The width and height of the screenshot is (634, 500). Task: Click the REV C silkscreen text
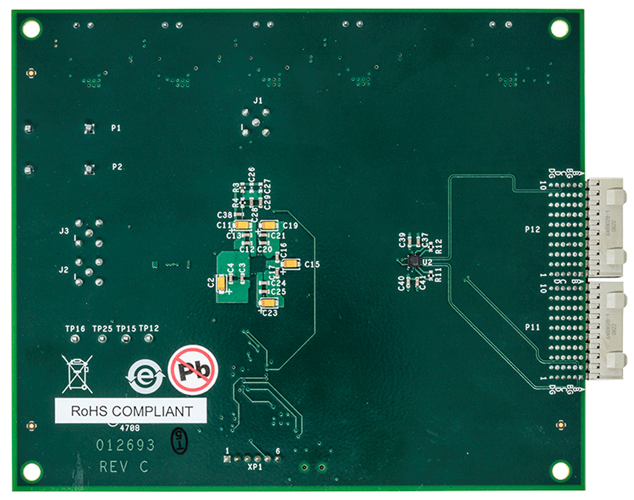tap(124, 467)
